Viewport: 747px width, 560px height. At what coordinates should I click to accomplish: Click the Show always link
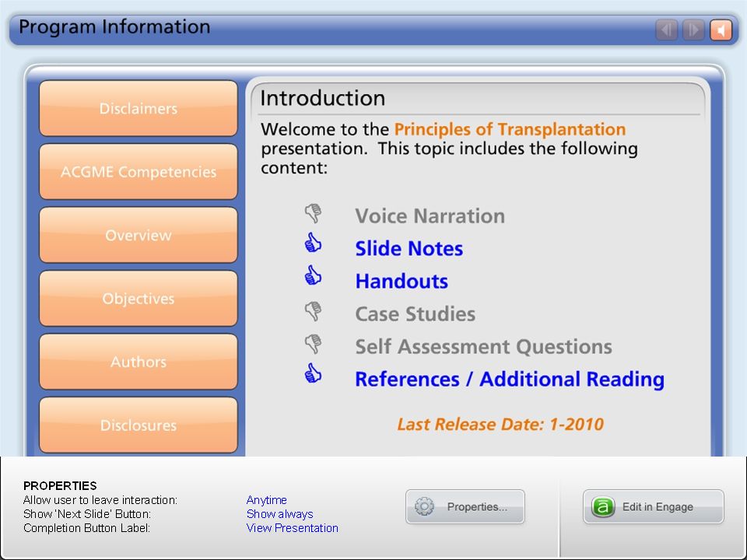point(279,514)
